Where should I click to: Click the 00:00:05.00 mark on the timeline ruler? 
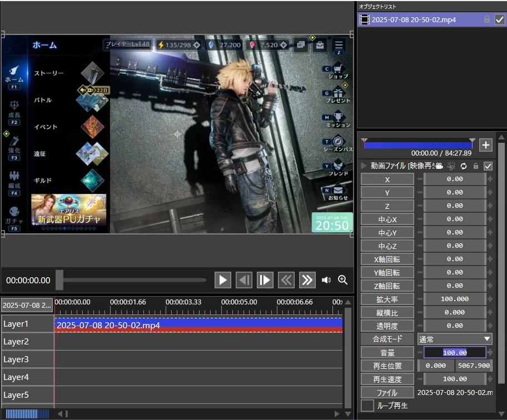pos(239,302)
